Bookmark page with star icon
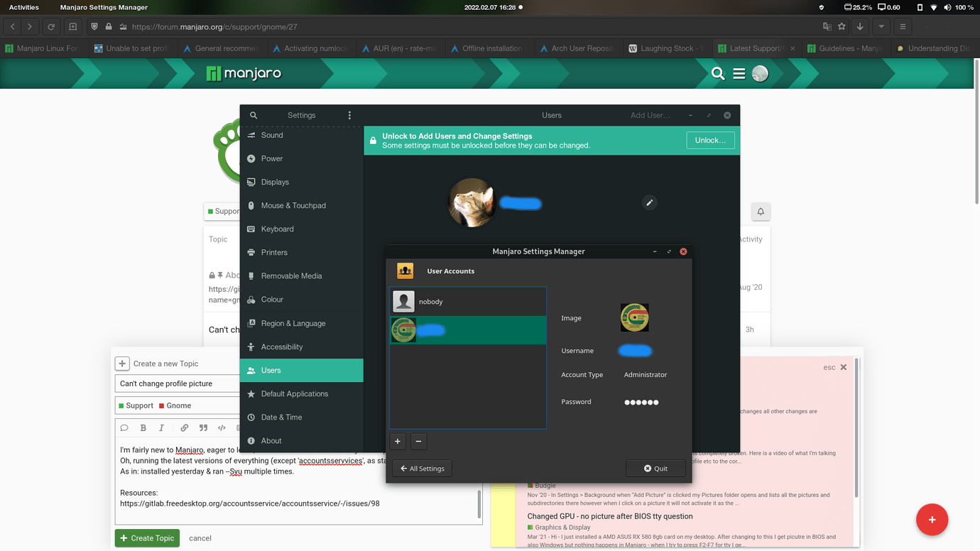Viewport: 980px width, 551px height. (x=842, y=27)
